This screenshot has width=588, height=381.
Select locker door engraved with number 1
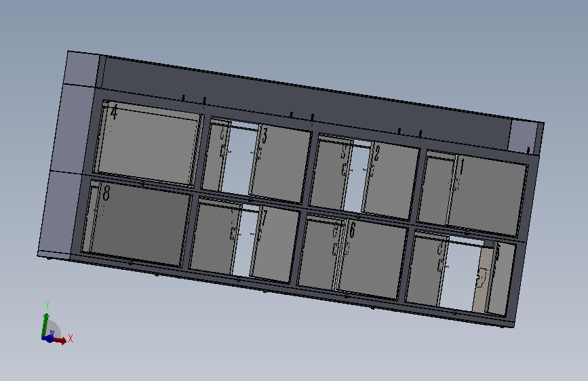pos(486,195)
